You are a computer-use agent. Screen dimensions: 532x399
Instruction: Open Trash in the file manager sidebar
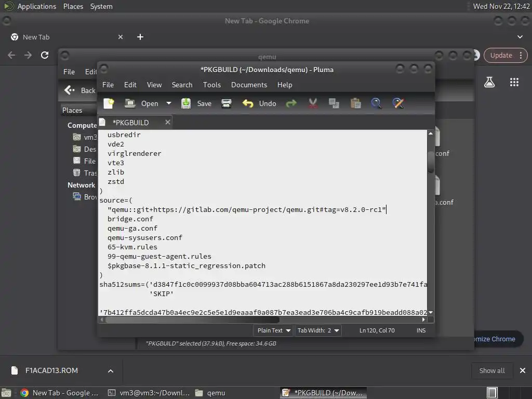point(85,173)
